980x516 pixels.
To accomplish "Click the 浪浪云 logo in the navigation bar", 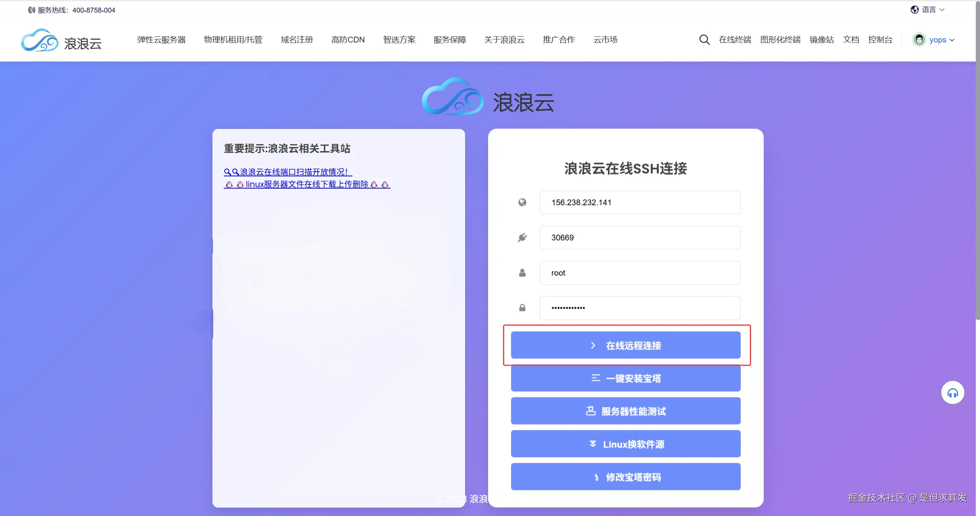I will coord(61,40).
